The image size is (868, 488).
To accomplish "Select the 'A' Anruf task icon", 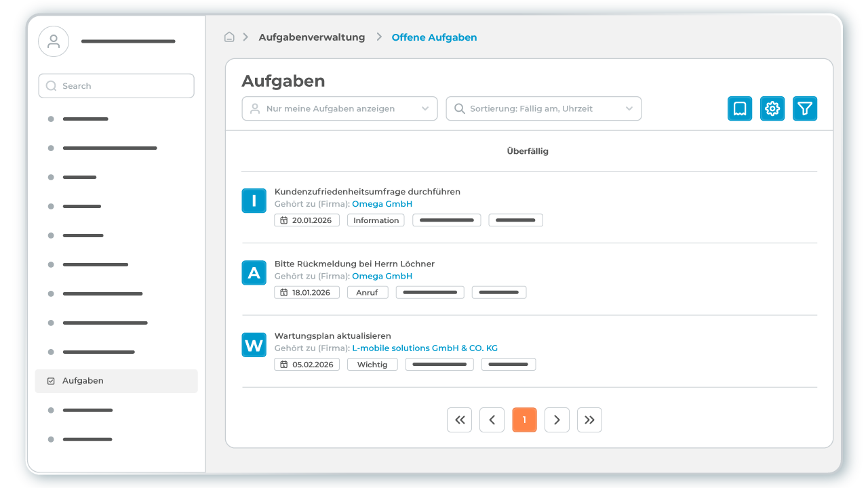I will click(254, 272).
